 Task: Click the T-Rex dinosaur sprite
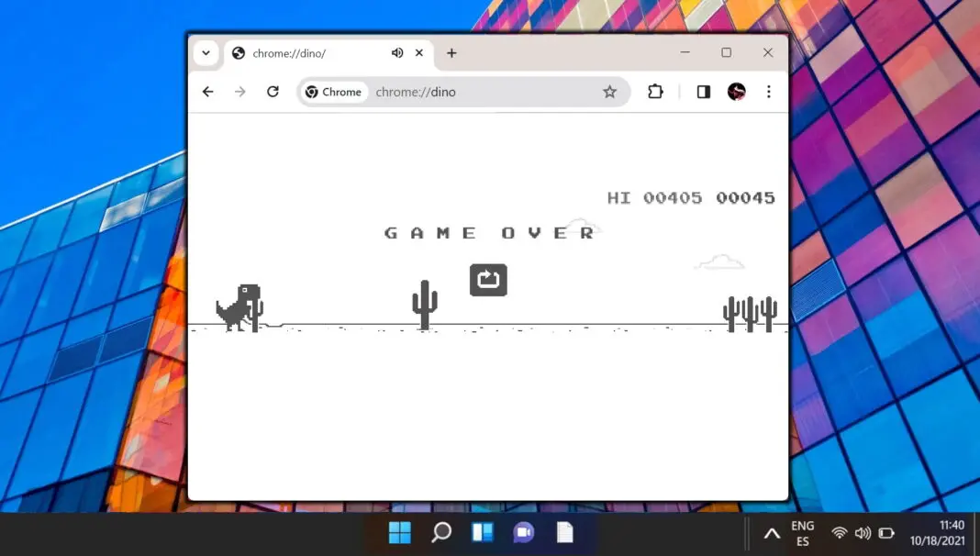[239, 307]
